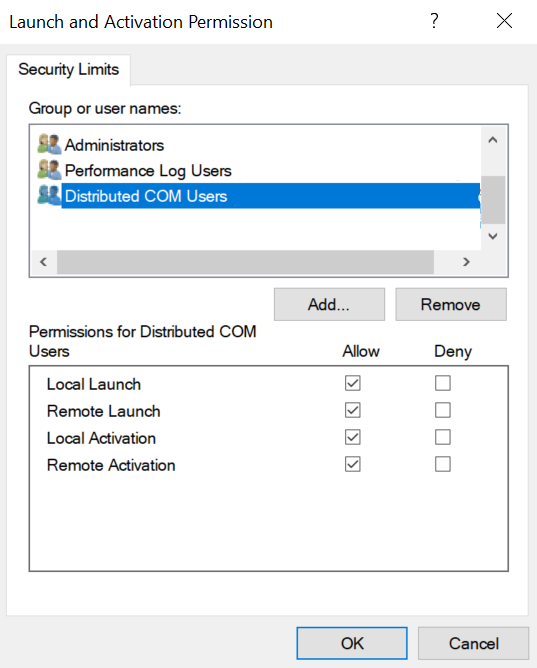Screen dimensions: 537x668
Task: Click the Local Launch permission label
Action: pyautogui.click(x=94, y=384)
